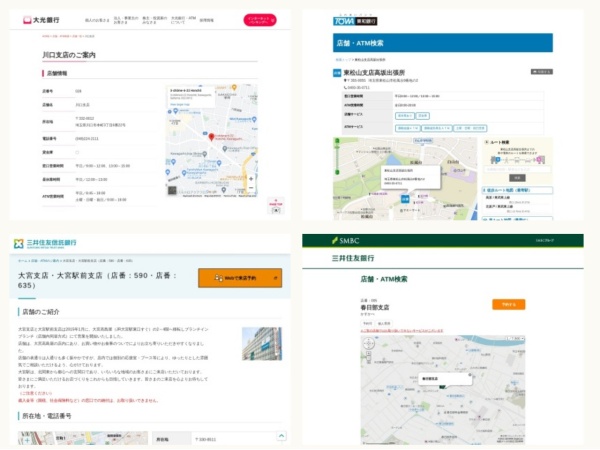Click the PAGE TOP button
This screenshot has width=600, height=450.
coord(276,207)
